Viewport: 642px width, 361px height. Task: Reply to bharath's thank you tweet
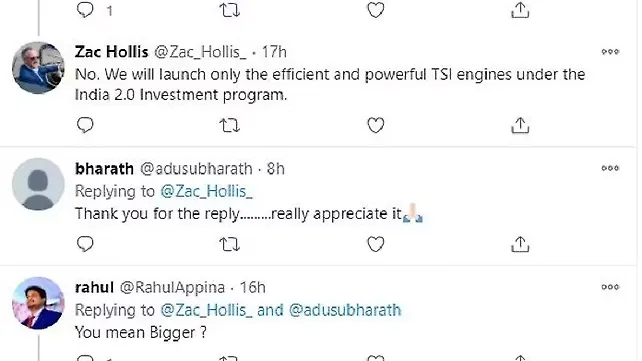pos(85,244)
